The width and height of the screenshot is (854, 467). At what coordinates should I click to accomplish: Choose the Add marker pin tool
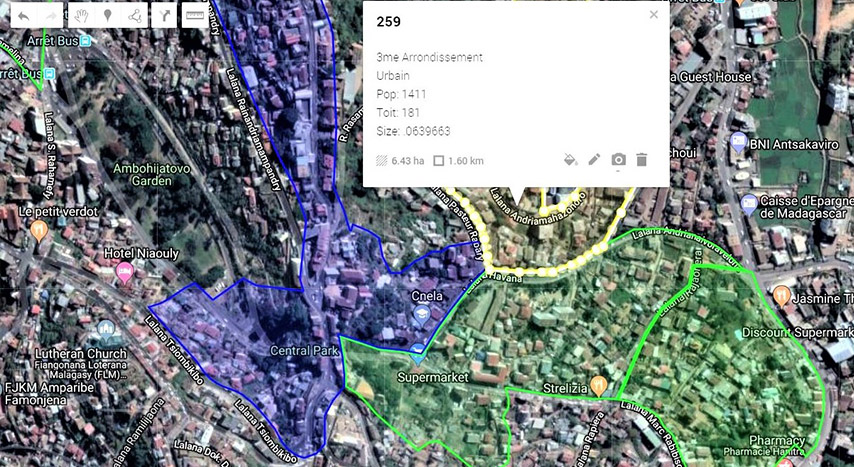pos(107,16)
